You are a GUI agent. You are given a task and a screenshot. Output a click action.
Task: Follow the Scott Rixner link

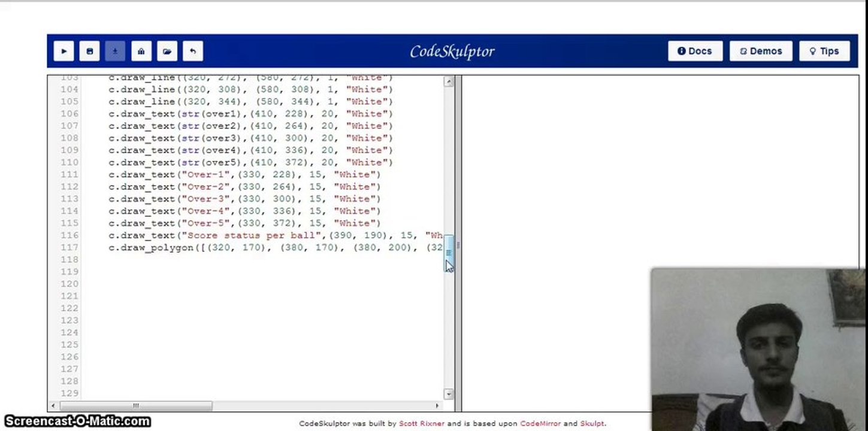(422, 423)
